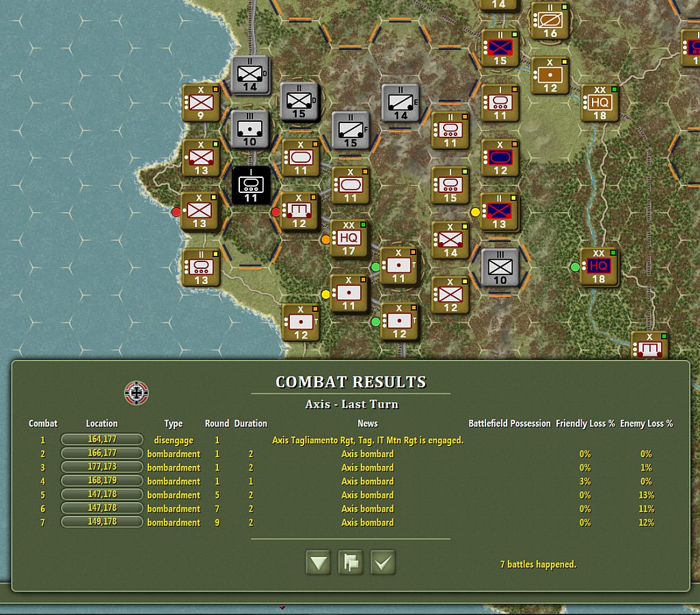This screenshot has width=700, height=615.
Task: Select the battalion with strength 16
Action: point(550,21)
